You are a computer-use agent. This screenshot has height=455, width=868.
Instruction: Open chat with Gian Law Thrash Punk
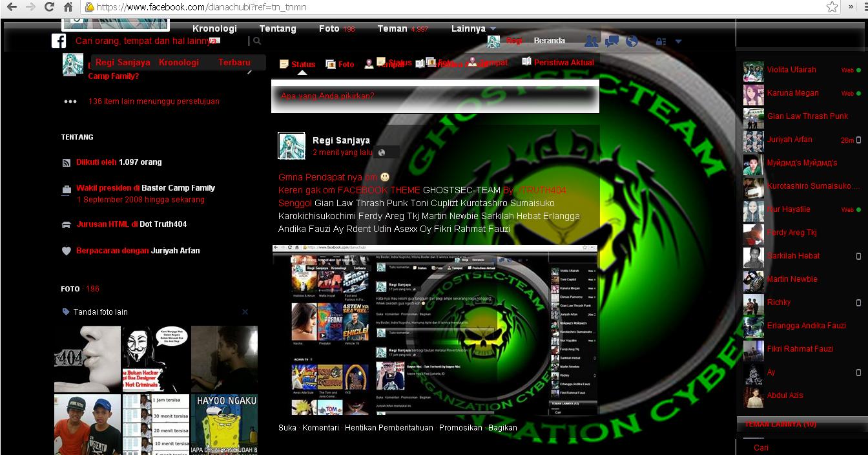point(801,116)
